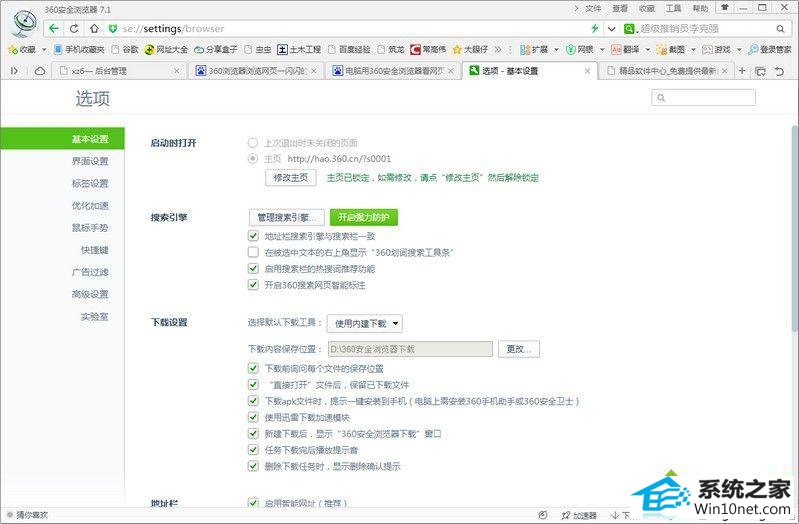
Task: Open the 加速器 accelerator in status bar
Action: [x=579, y=515]
